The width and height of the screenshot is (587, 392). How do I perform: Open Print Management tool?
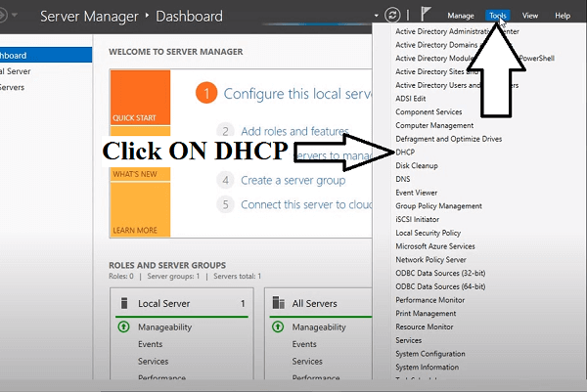pyautogui.click(x=426, y=314)
